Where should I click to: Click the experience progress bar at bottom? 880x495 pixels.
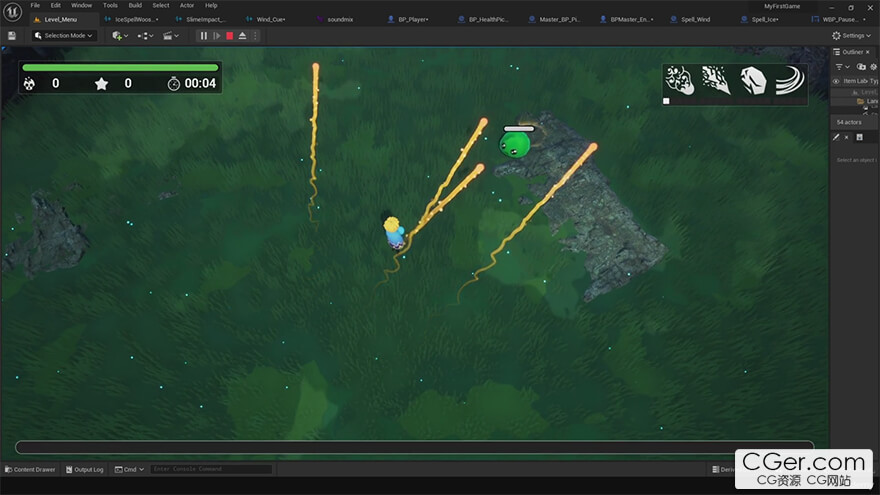pyautogui.click(x=414, y=447)
